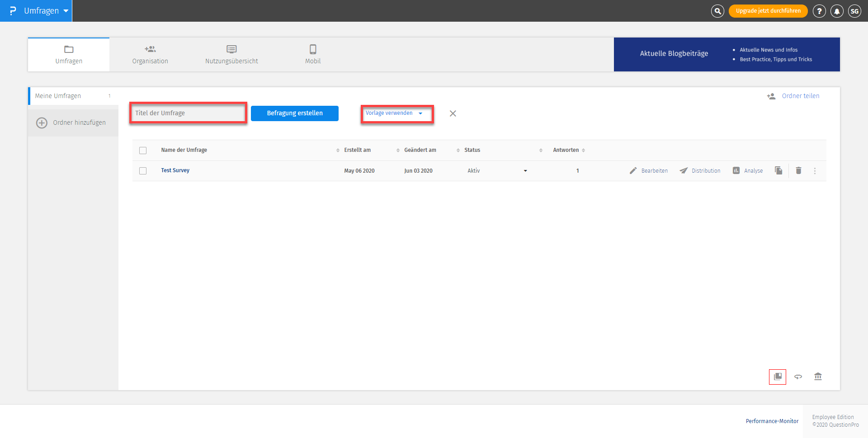Image resolution: width=868 pixels, height=438 pixels.
Task: Open the three-dot more options menu
Action: (815, 171)
